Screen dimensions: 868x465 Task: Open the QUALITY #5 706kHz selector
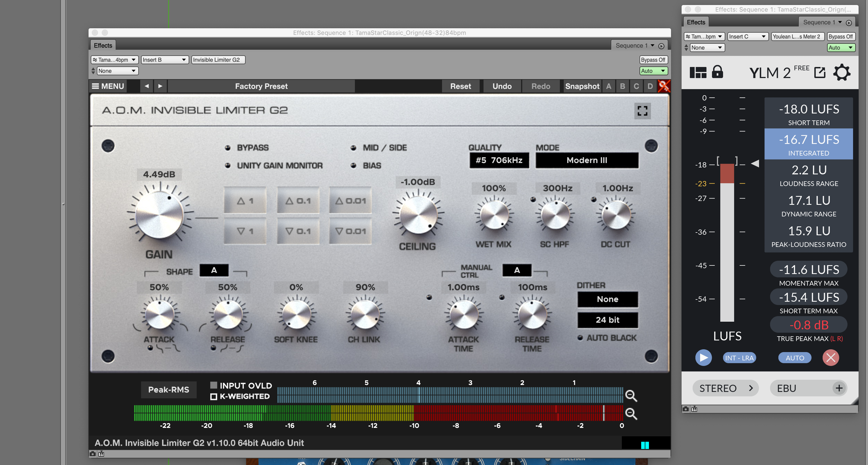499,160
